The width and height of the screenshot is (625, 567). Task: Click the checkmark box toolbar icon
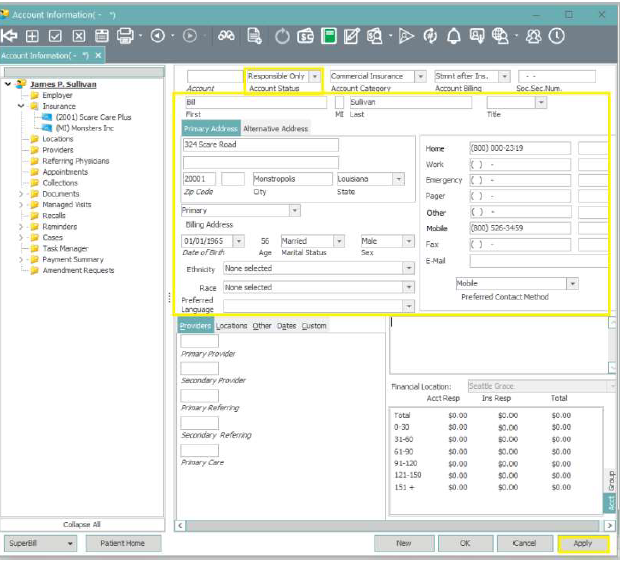[56, 36]
